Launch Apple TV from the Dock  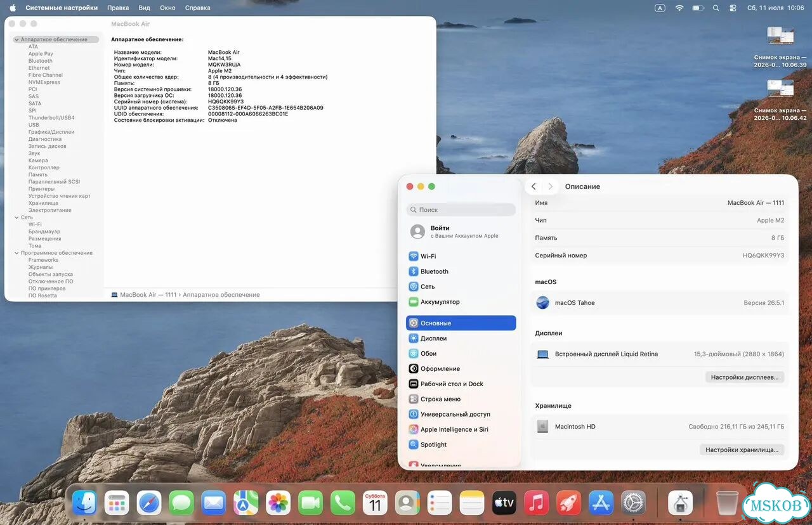[504, 503]
